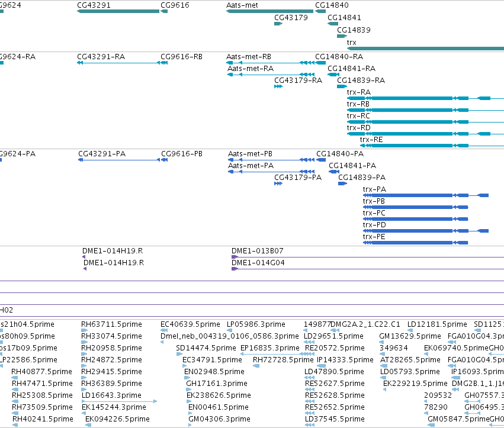
Task: Click the EK229219.5prime EST label
Action: click(415, 384)
